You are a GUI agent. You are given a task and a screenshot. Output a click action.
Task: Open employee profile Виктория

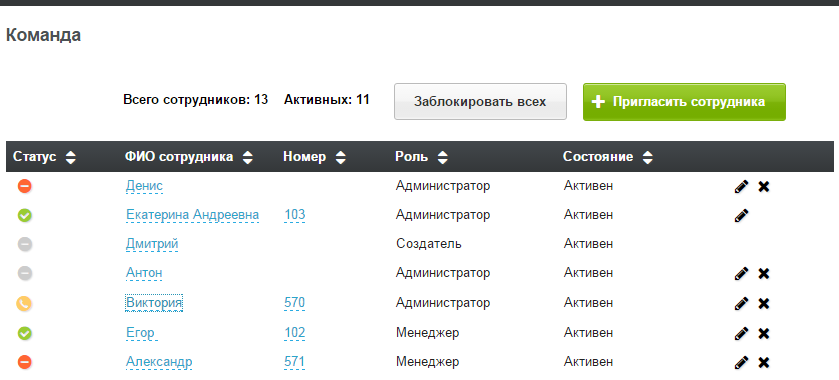click(x=154, y=303)
